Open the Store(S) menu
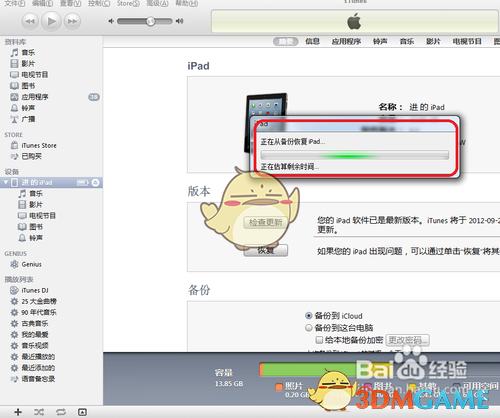Screen dimensions: 500x418 pos(128,3)
